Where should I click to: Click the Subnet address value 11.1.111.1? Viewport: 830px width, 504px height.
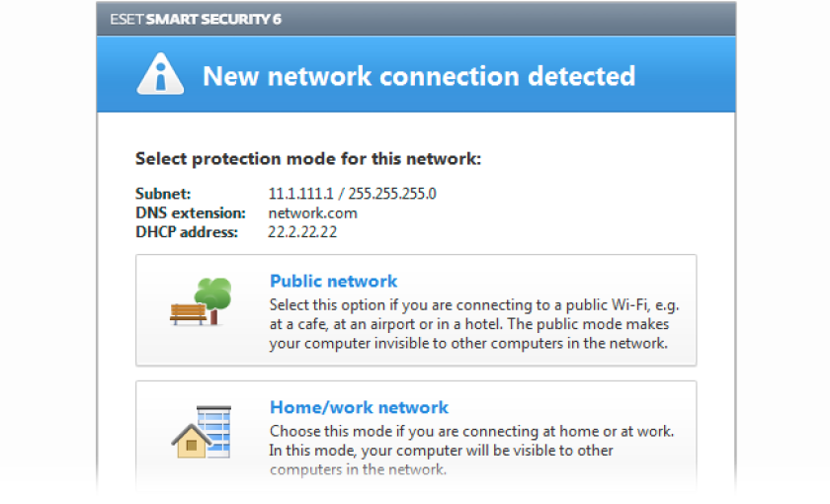pyautogui.click(x=300, y=194)
